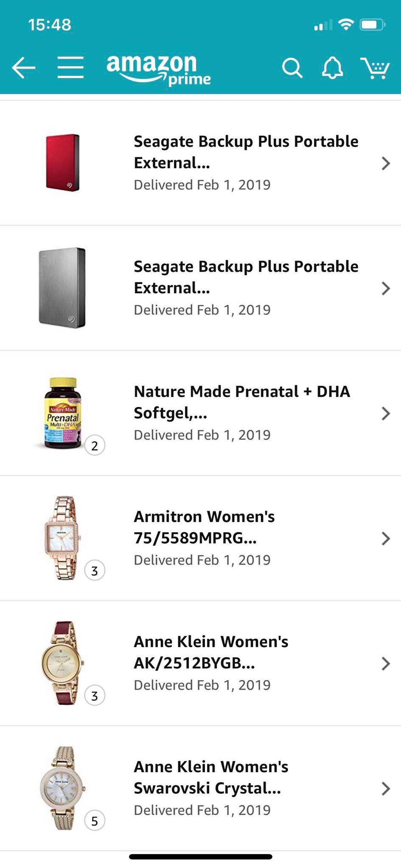This screenshot has height=868, width=401.
Task: Expand the Anne Klein AK/2512BYGB chevron
Action: pos(385,663)
